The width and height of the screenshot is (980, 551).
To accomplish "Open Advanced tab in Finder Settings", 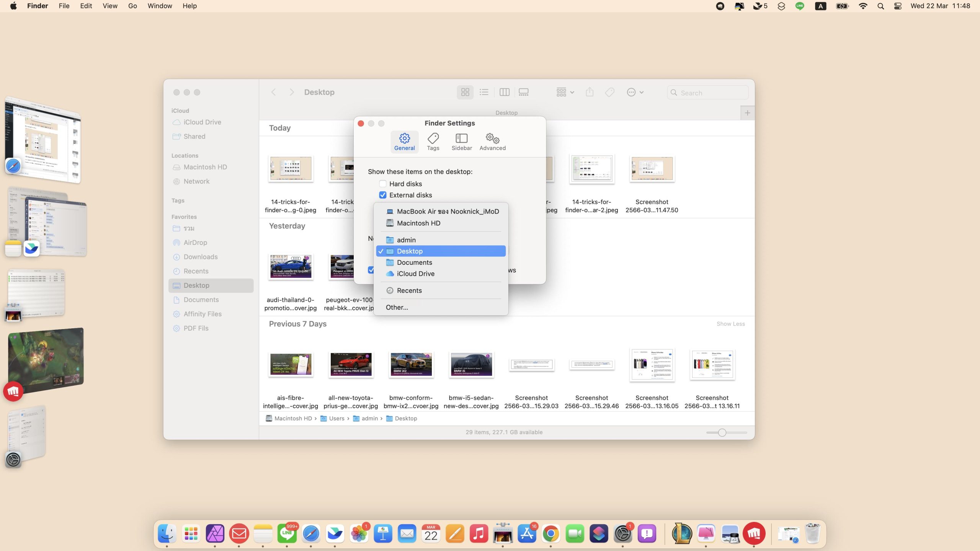I will pos(492,142).
